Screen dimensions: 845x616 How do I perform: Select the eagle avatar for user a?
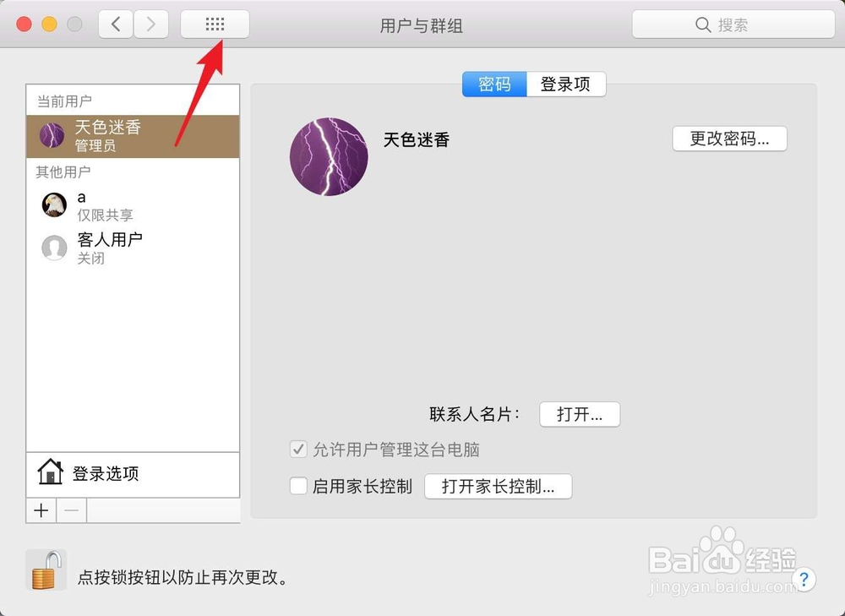(x=54, y=204)
